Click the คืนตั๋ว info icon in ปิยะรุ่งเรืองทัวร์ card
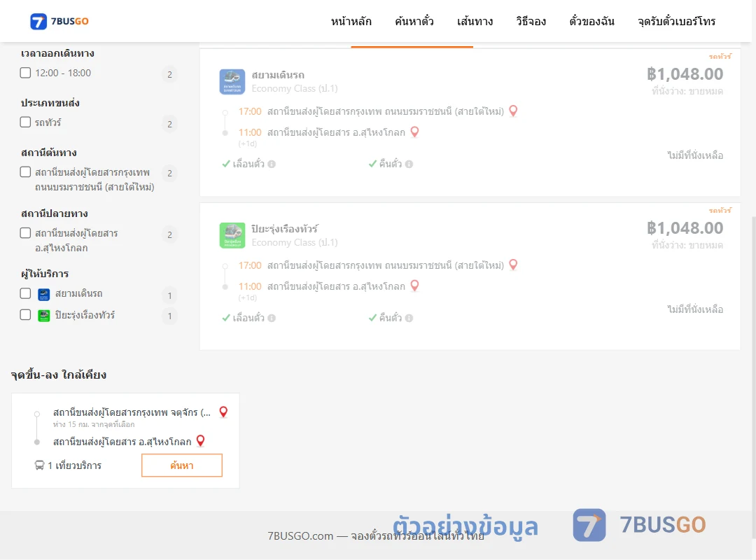The height and width of the screenshot is (560, 756). 409,318
